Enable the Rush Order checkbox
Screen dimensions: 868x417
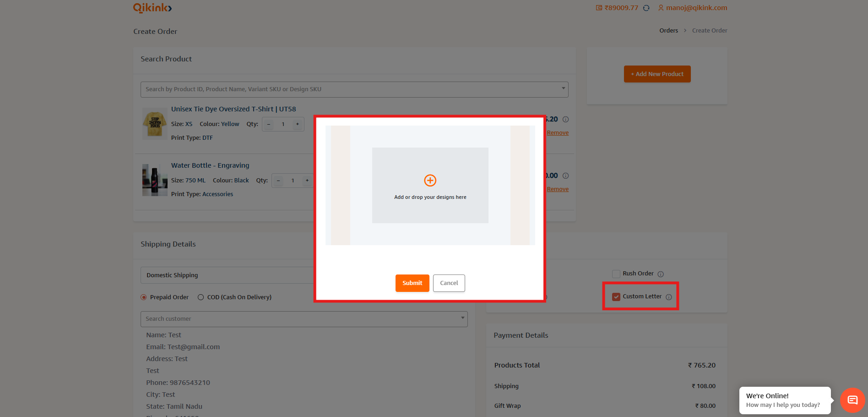616,274
